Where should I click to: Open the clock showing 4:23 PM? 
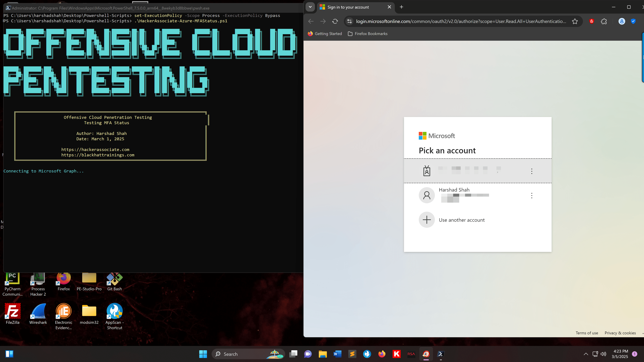(x=620, y=354)
